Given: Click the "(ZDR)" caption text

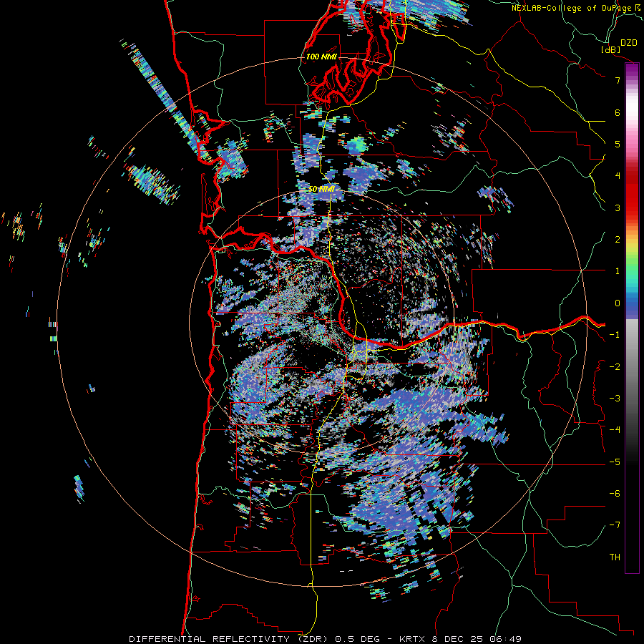Looking at the screenshot, I should point(313,639).
